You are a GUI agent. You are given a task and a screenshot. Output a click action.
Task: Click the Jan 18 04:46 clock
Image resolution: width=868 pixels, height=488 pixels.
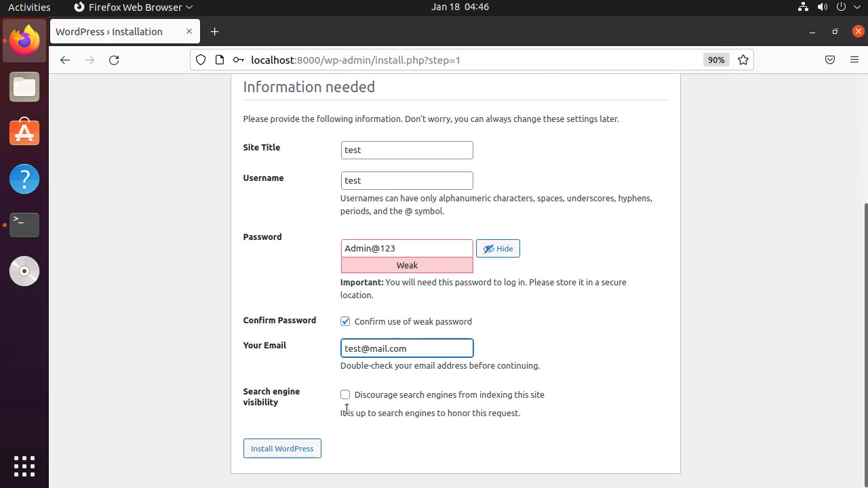click(x=460, y=7)
